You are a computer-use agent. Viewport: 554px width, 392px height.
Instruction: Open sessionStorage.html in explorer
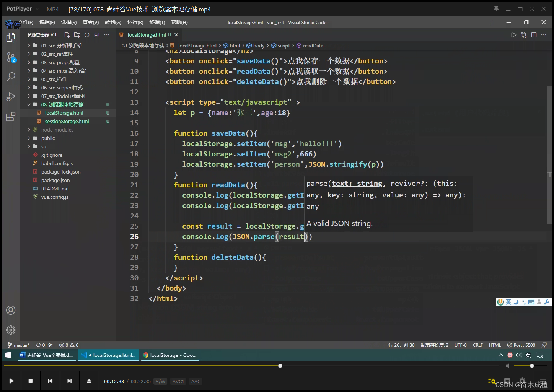[x=67, y=121]
